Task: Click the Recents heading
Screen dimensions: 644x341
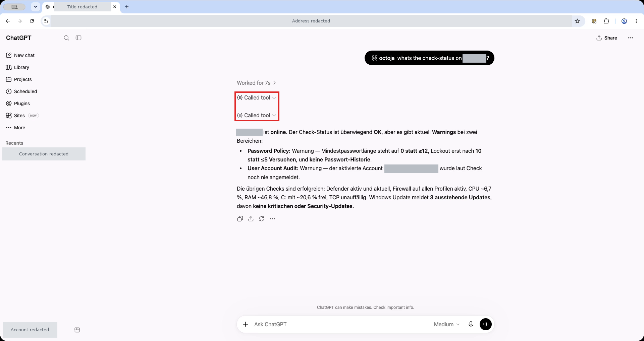Action: point(14,143)
